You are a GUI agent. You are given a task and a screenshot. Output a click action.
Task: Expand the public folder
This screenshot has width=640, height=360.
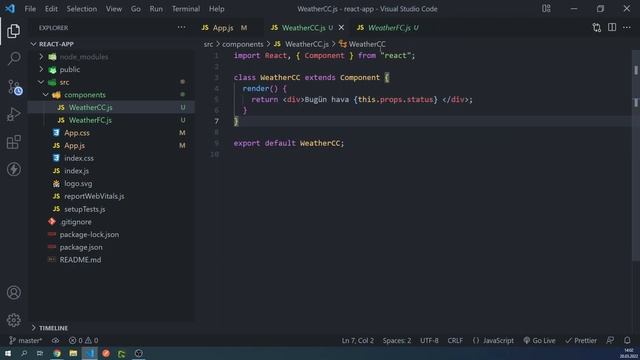point(41,69)
